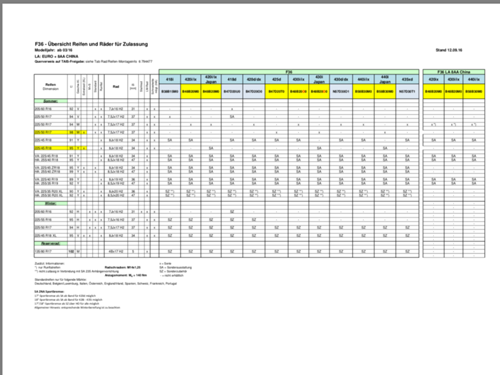Click the '435xd' model column header
Viewport: 500px width, 375px height.
coord(407,79)
